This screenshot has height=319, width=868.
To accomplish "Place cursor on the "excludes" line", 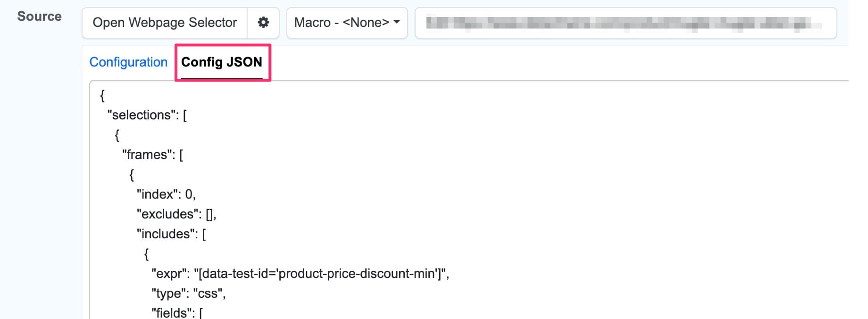I will coord(176,214).
